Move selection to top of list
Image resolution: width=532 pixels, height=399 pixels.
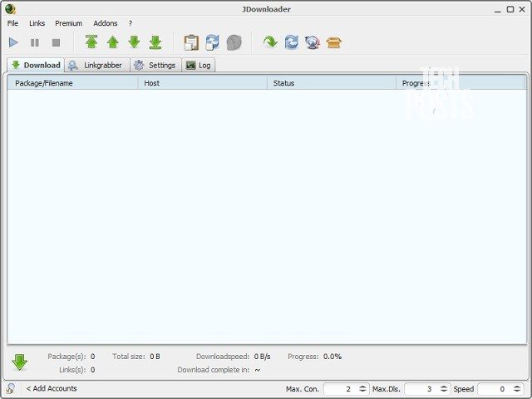click(x=91, y=42)
